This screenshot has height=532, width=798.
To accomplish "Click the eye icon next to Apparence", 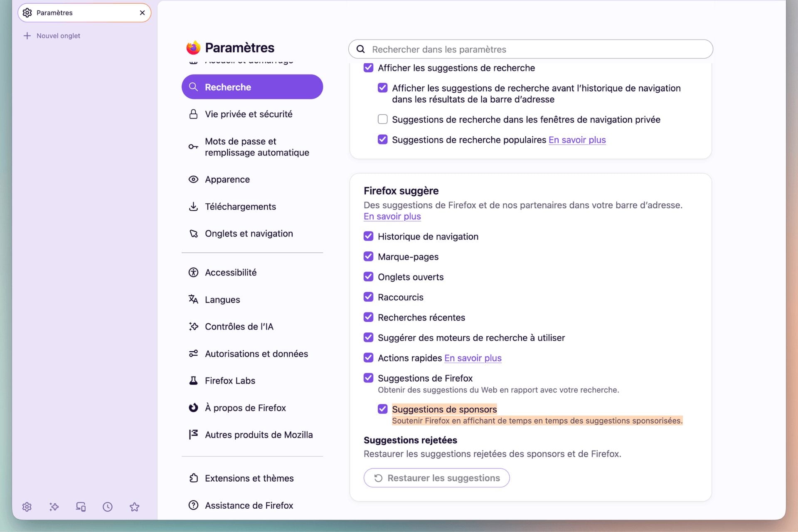I will [193, 179].
